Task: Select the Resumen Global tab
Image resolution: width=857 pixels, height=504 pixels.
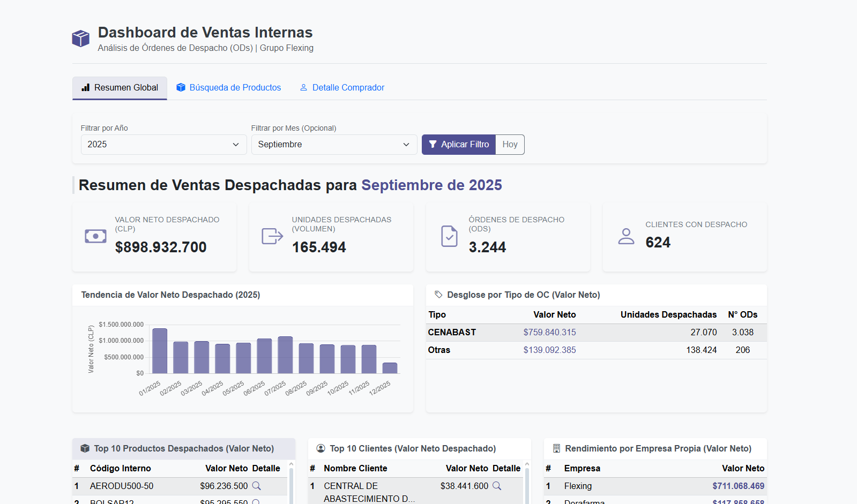Action: [x=120, y=88]
